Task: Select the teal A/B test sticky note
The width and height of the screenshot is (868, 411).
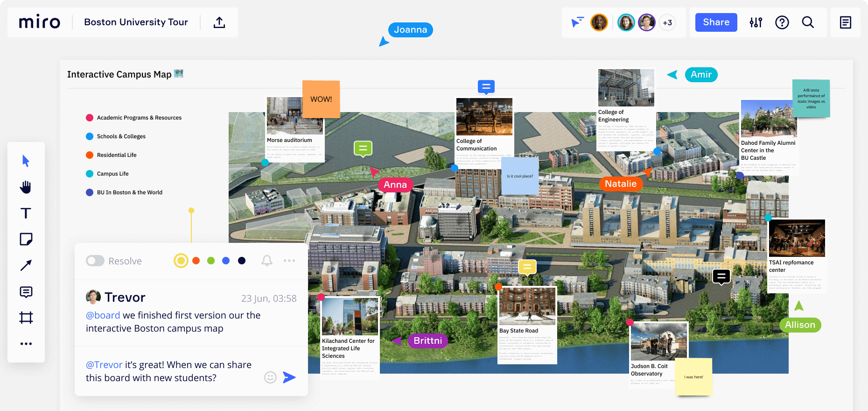Action: point(811,99)
